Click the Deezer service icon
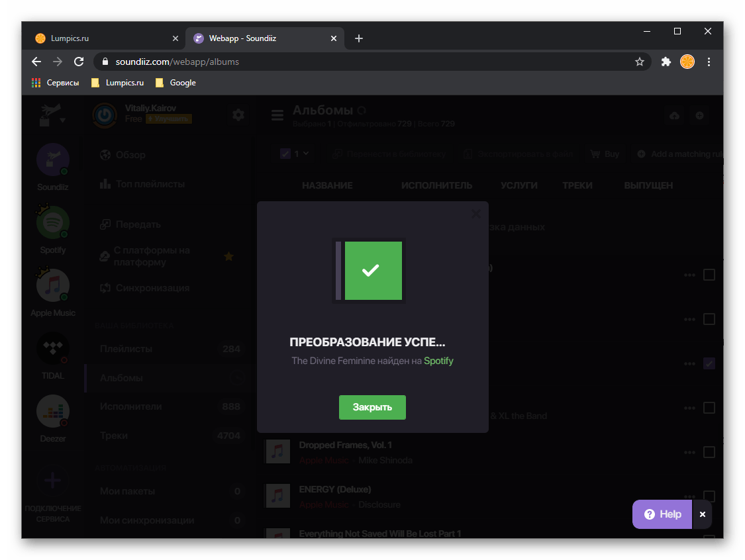Viewport: 745px width, 560px height. click(x=53, y=412)
